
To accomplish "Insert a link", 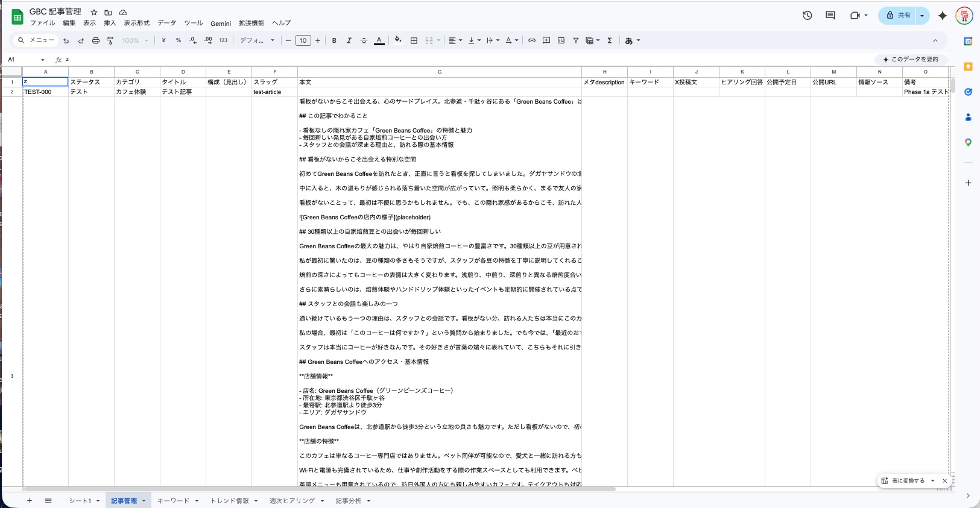I will click(x=532, y=40).
